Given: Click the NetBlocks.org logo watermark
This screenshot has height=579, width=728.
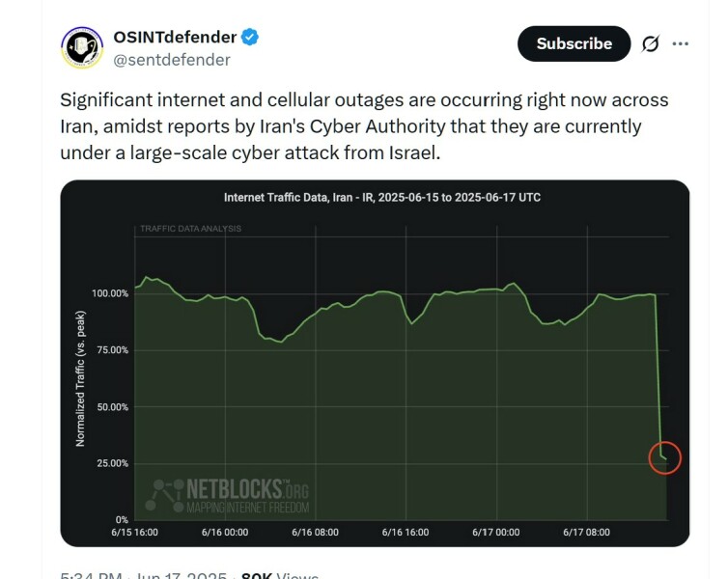Looking at the screenshot, I should 228,496.
